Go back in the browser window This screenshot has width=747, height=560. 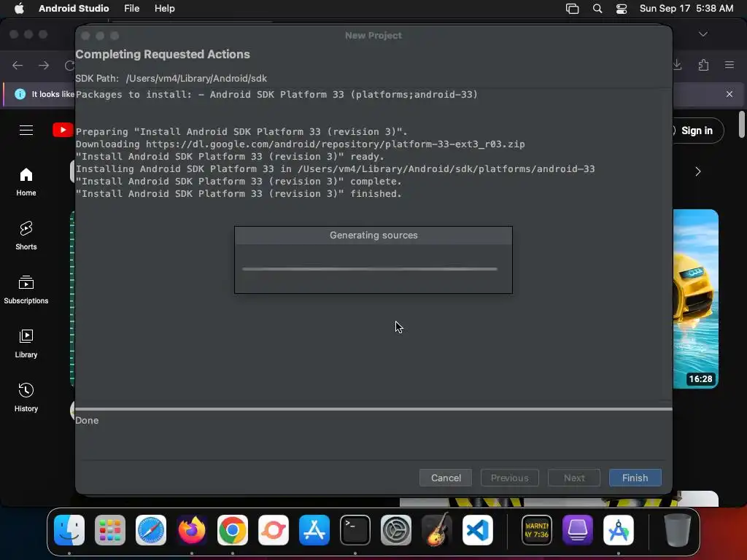click(x=18, y=65)
